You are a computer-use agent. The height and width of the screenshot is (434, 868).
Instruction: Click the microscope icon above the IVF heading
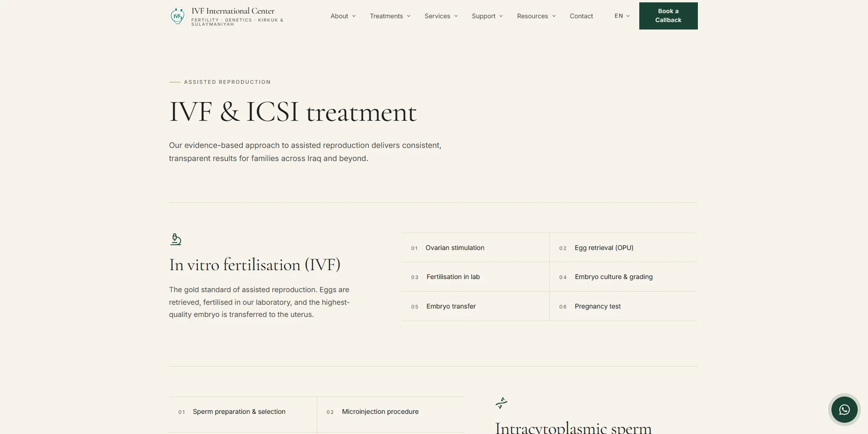point(176,239)
